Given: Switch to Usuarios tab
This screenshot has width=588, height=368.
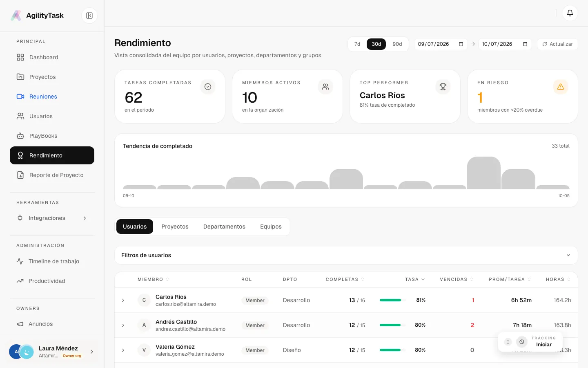Looking at the screenshot, I should click(135, 227).
